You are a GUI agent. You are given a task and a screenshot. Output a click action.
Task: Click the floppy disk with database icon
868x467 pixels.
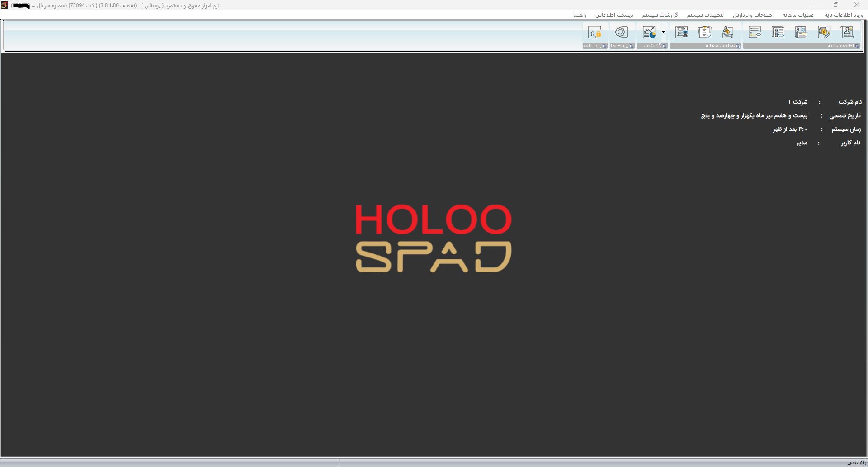[x=682, y=32]
